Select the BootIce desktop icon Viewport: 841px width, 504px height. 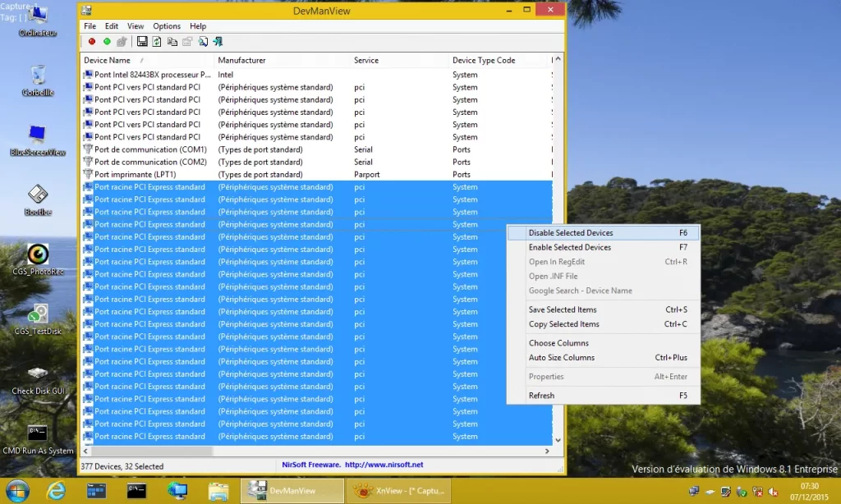38,200
